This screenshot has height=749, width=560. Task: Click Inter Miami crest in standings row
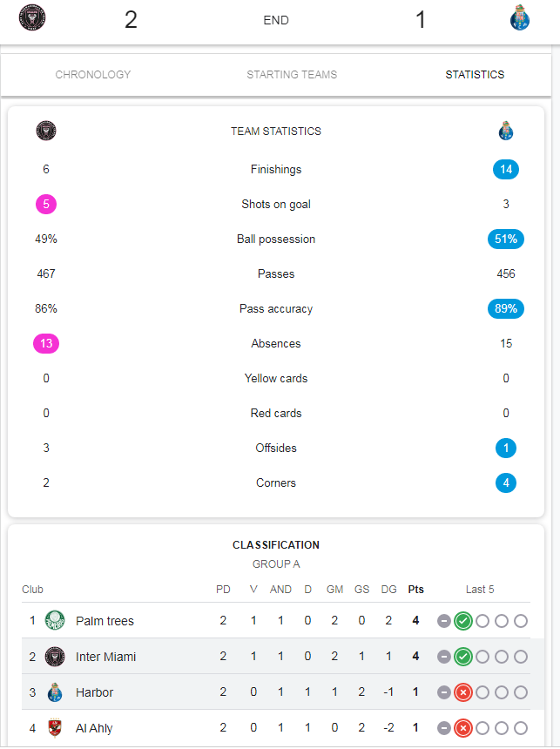[x=55, y=657]
